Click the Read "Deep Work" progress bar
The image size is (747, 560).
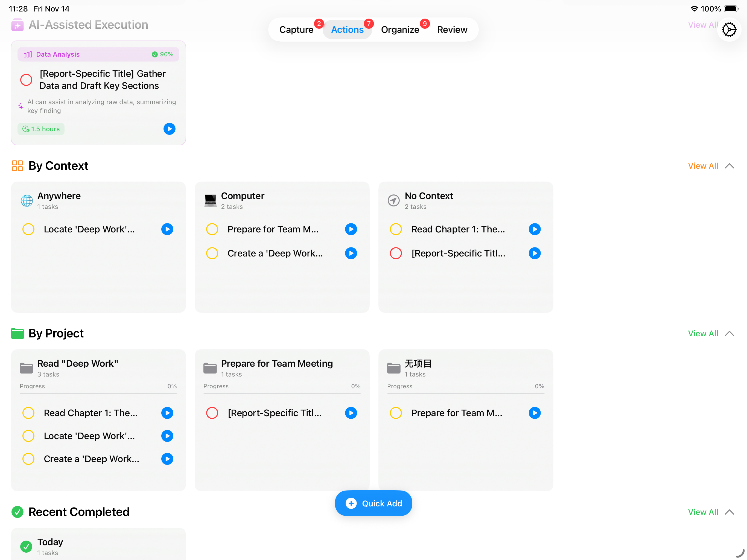98,393
